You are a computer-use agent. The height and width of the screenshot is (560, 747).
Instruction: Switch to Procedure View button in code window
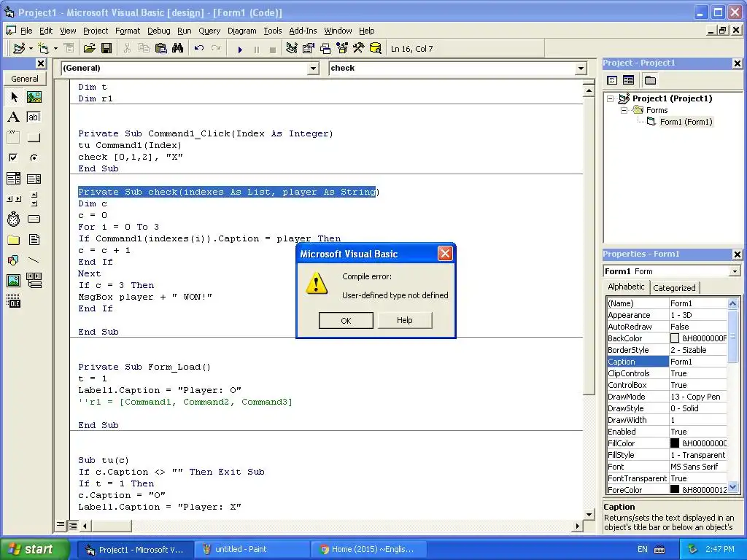(x=61, y=525)
